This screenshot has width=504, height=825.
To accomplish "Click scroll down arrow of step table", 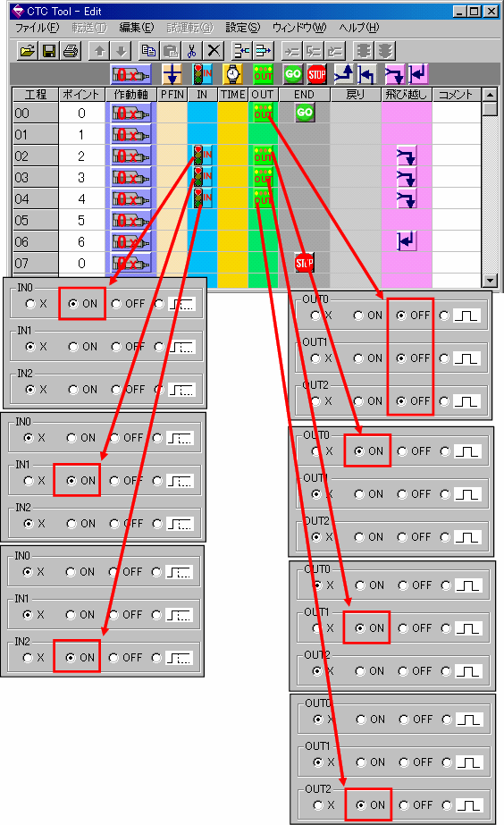I will [490, 281].
